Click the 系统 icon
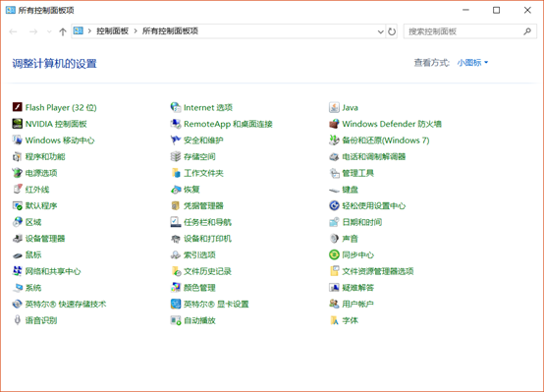The height and width of the screenshot is (392, 544). [18, 288]
